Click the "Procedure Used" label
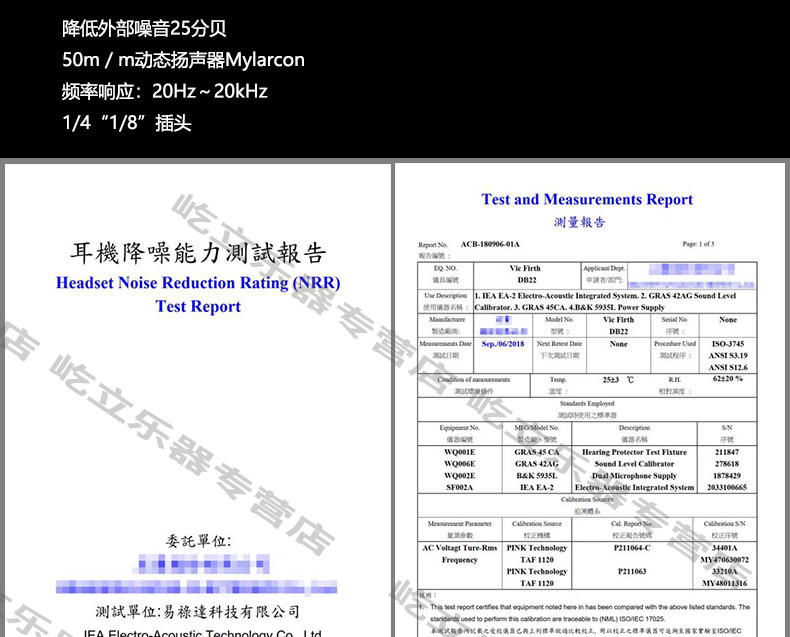 pos(675,343)
